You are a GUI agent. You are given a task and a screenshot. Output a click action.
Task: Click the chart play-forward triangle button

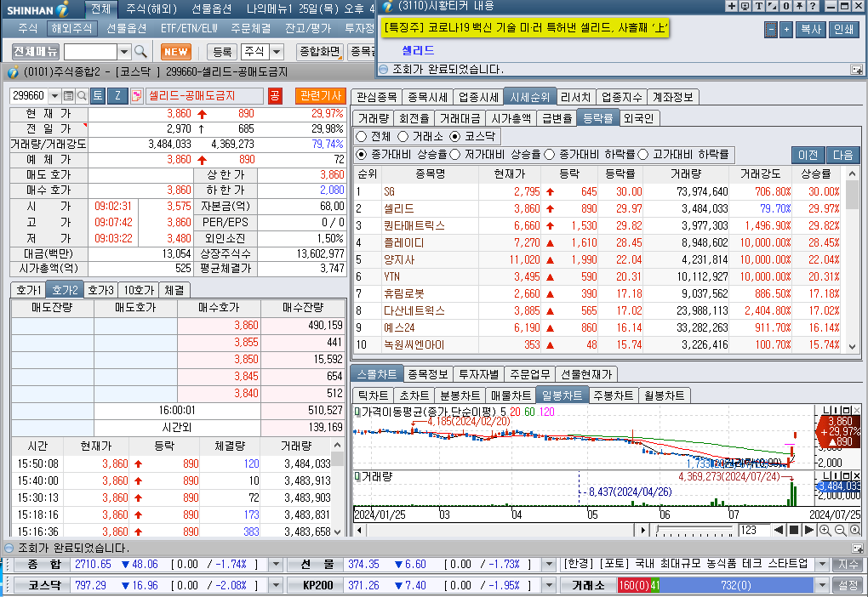pyautogui.click(x=808, y=530)
